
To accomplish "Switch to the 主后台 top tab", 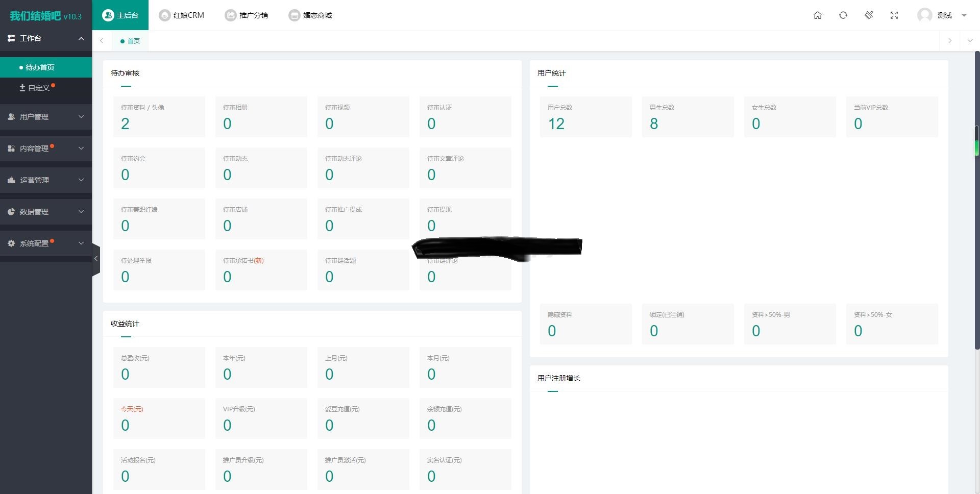I will pos(120,15).
